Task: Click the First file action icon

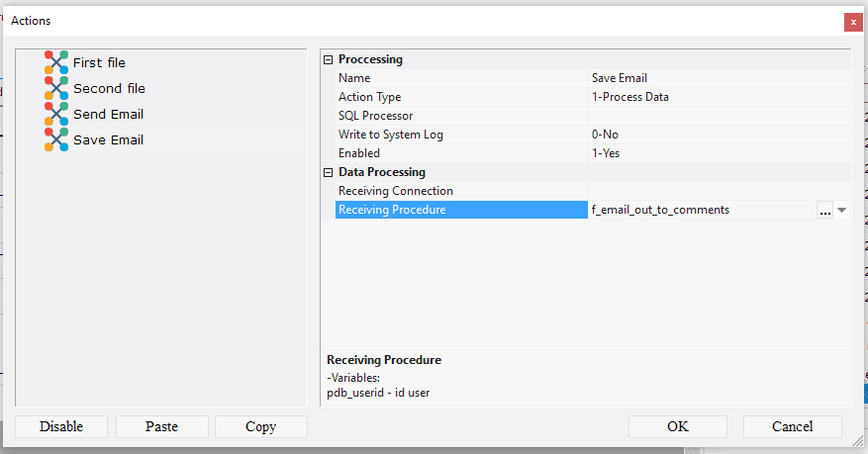Action: click(56, 62)
